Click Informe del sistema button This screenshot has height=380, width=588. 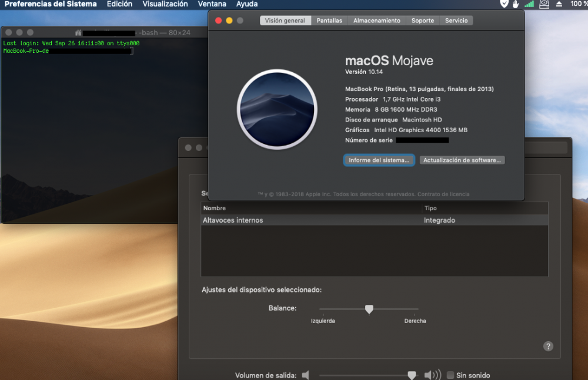tap(379, 160)
